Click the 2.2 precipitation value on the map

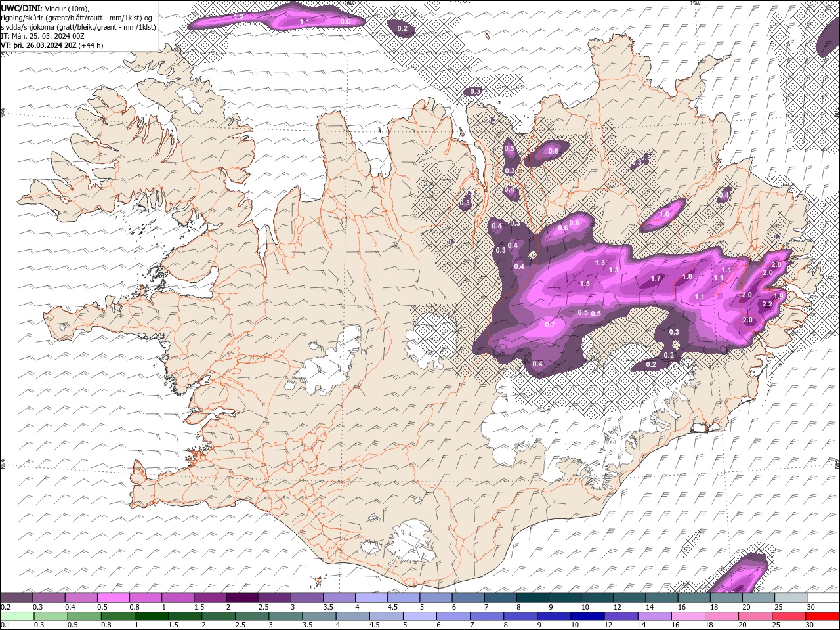pos(766,304)
